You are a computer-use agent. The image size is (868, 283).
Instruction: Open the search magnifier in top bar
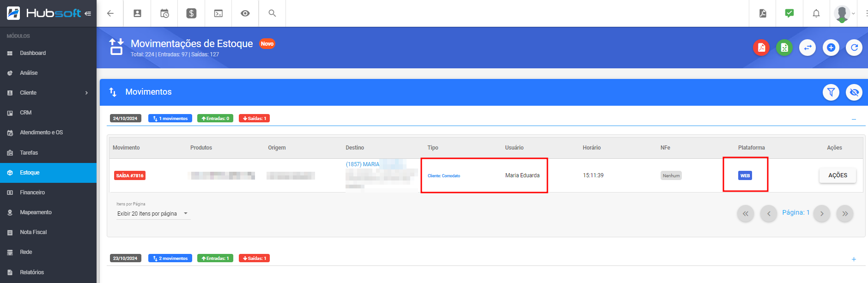(x=272, y=13)
